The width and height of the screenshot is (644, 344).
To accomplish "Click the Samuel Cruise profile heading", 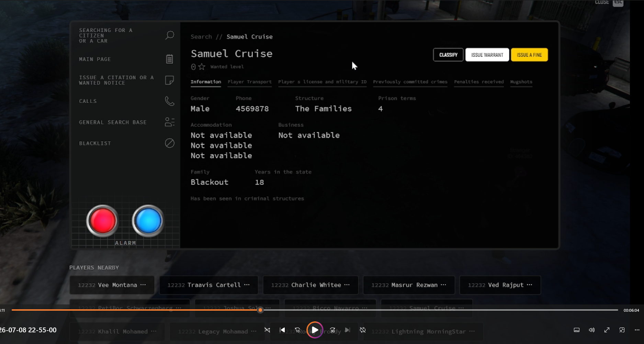I will (231, 54).
